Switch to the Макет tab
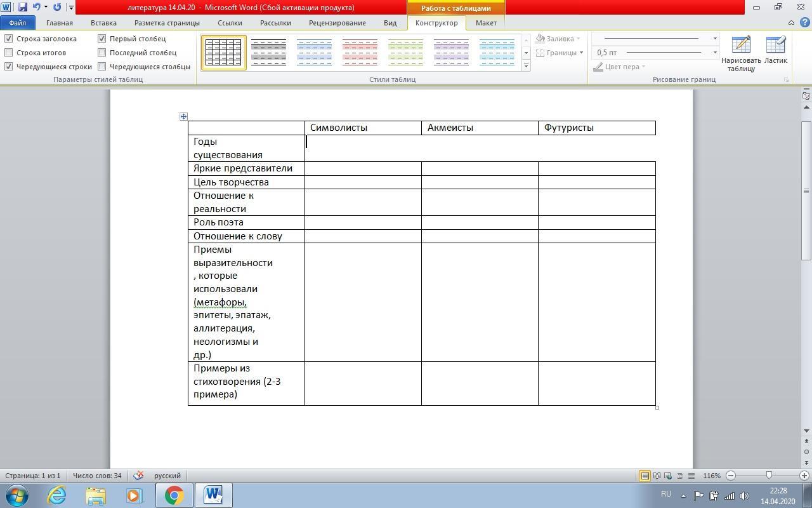This screenshot has height=508, width=812. (x=487, y=23)
